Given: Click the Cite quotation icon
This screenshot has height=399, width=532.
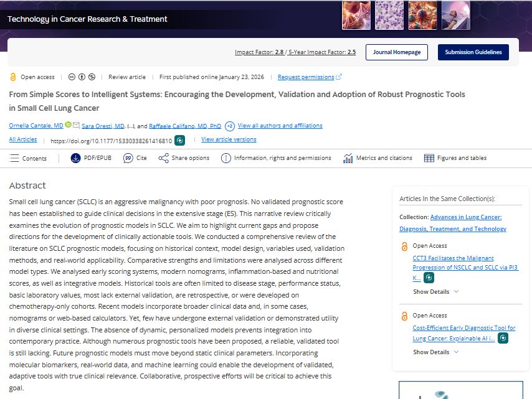Looking at the screenshot, I should (x=128, y=158).
